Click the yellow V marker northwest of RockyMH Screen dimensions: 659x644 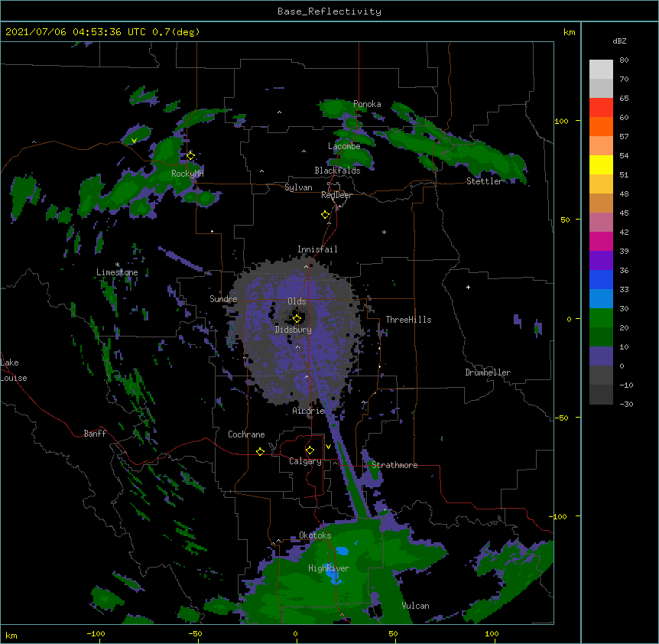[x=134, y=141]
